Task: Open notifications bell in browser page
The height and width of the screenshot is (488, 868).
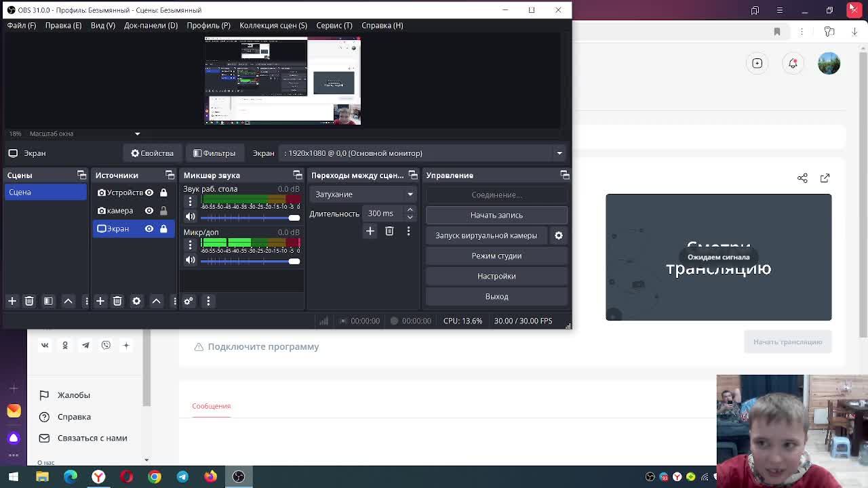Action: [793, 63]
